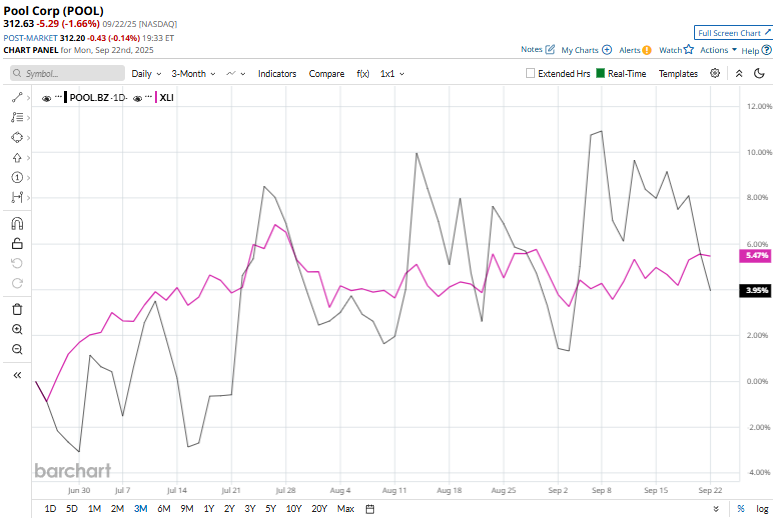Open the Templates menu
773x522 pixels.
(x=678, y=73)
